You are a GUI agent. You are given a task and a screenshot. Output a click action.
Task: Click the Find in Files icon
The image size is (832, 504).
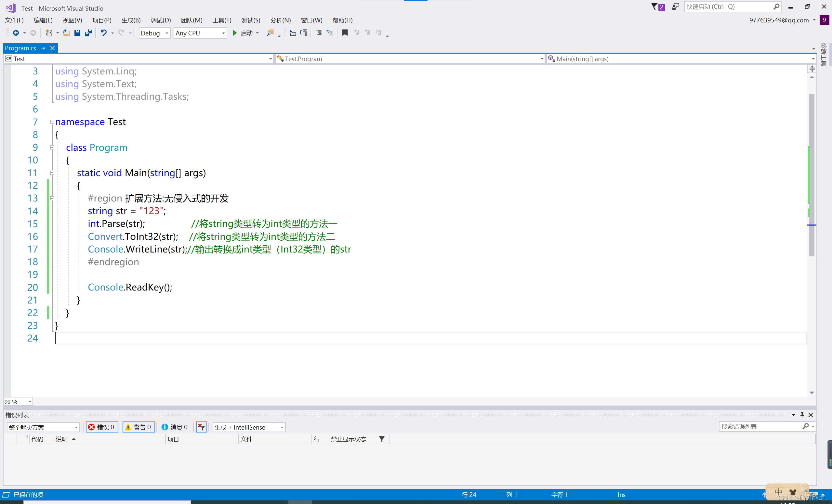click(x=270, y=33)
